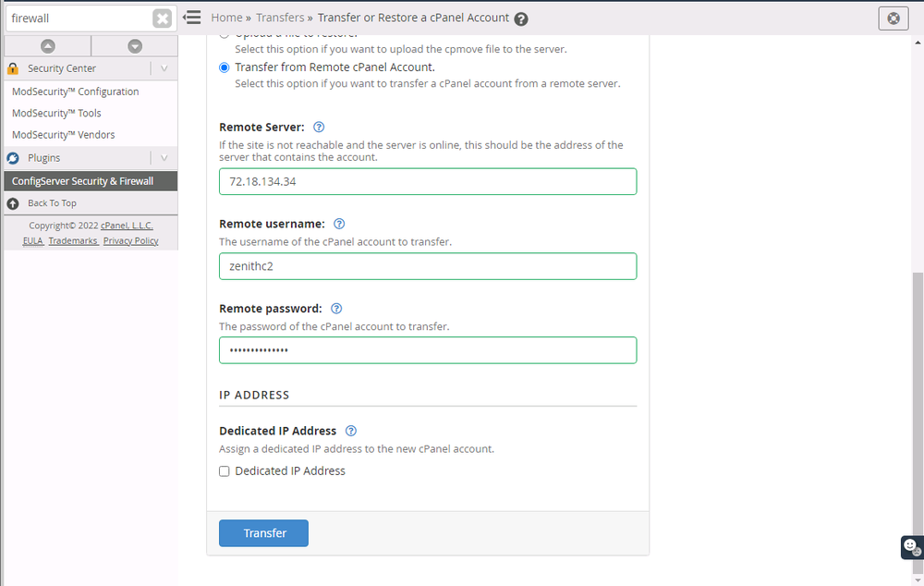Image resolution: width=924 pixels, height=586 pixels.
Task: Open the Trademarks link
Action: (x=72, y=240)
